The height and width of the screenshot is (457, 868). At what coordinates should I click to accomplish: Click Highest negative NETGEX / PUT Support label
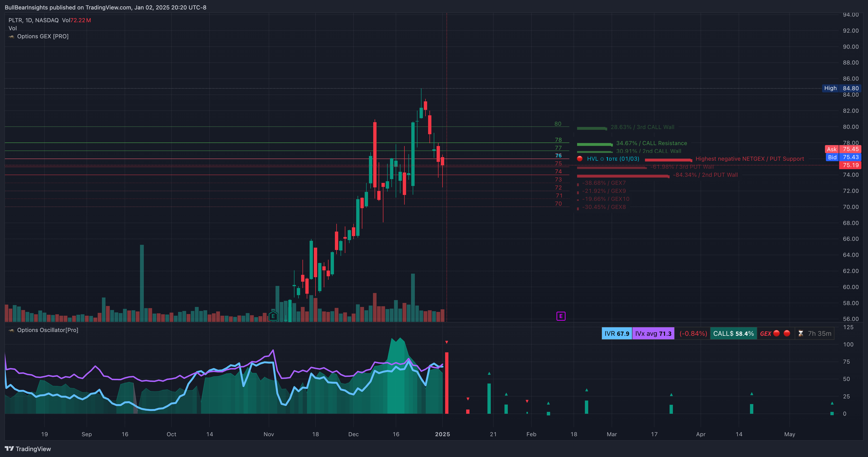[750, 159]
